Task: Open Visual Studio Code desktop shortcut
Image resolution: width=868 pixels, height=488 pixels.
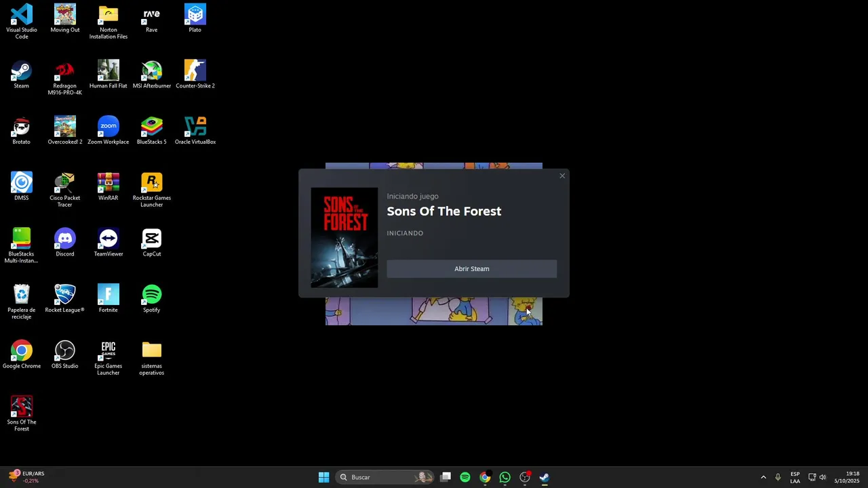Action: [x=22, y=21]
